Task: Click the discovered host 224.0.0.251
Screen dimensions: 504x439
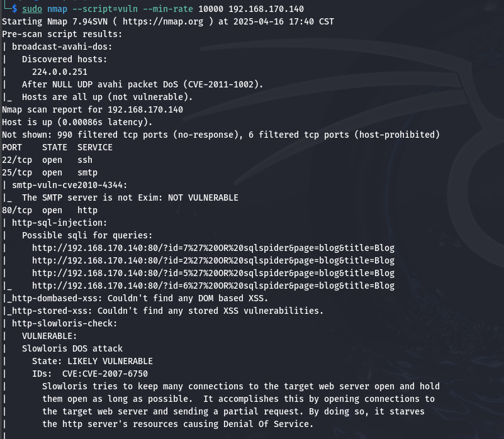Action: pyautogui.click(x=60, y=72)
